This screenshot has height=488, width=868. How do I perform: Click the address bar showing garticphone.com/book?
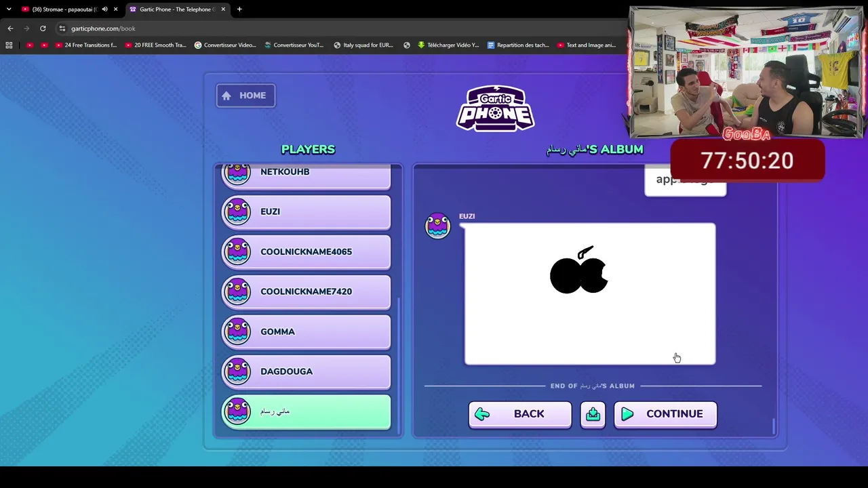click(339, 28)
